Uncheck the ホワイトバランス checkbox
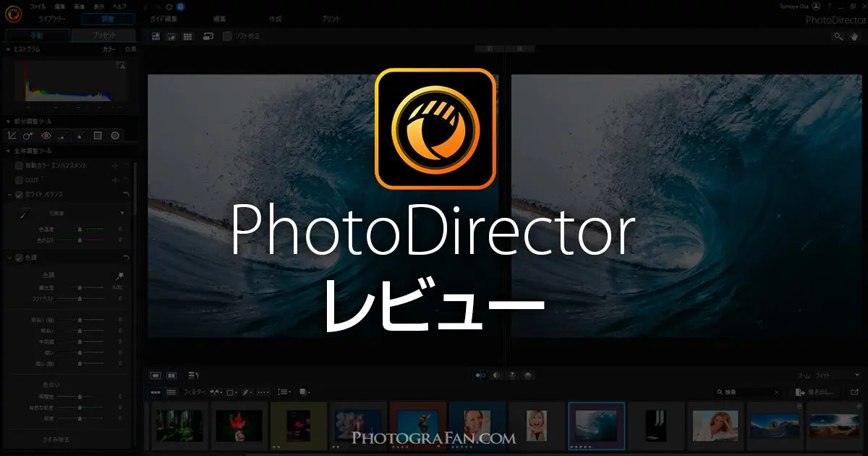The height and width of the screenshot is (456, 868). (20, 195)
